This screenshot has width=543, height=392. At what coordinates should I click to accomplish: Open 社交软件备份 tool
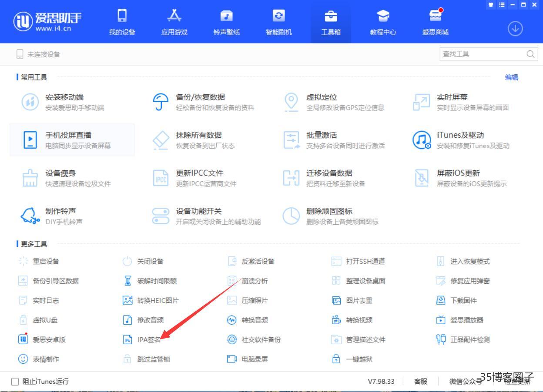pos(255,339)
